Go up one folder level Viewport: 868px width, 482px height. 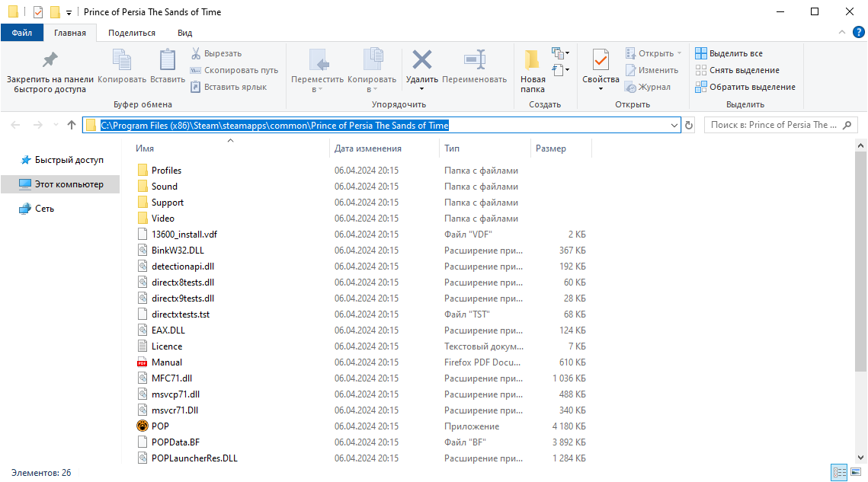72,125
